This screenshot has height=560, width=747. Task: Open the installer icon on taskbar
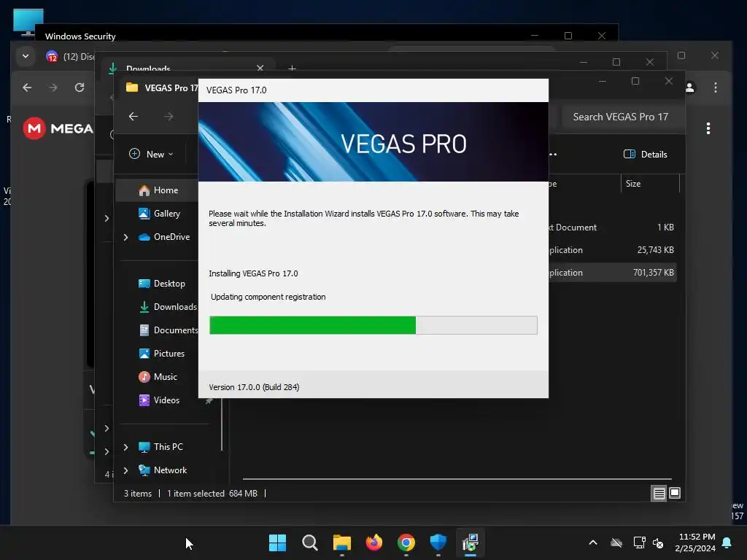click(471, 542)
